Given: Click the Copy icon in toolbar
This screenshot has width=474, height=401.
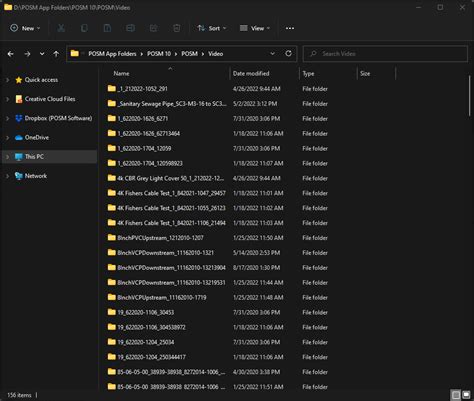Looking at the screenshot, I should click(x=84, y=28).
